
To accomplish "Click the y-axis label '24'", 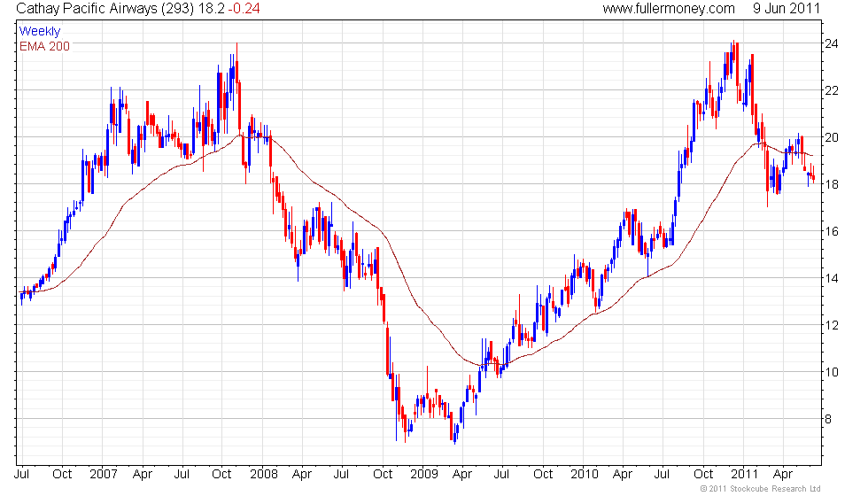I will [x=832, y=43].
